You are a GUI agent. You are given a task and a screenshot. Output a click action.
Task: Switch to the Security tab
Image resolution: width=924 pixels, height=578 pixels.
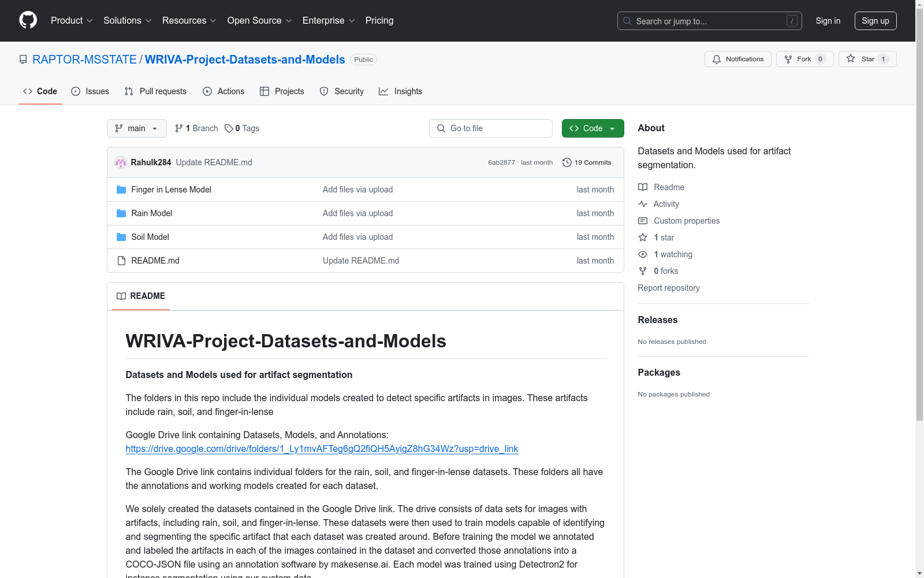click(342, 91)
